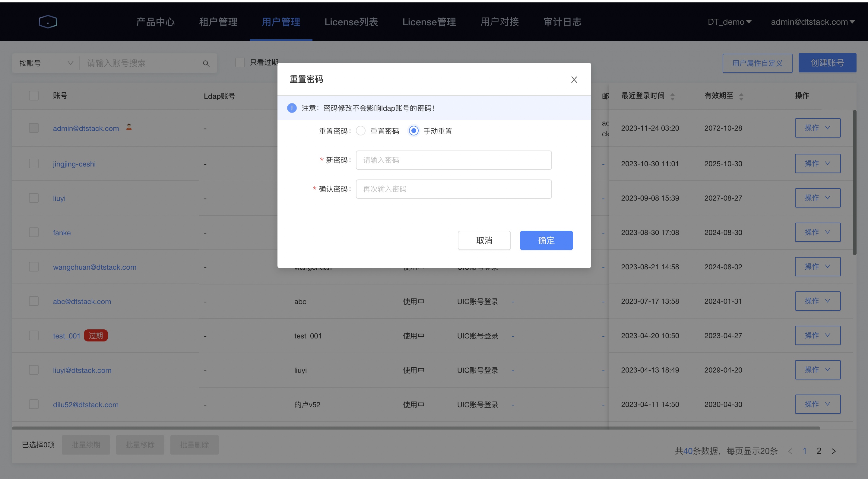Open the jingjing-ceshi account link
The height and width of the screenshot is (479, 868).
coord(74,164)
